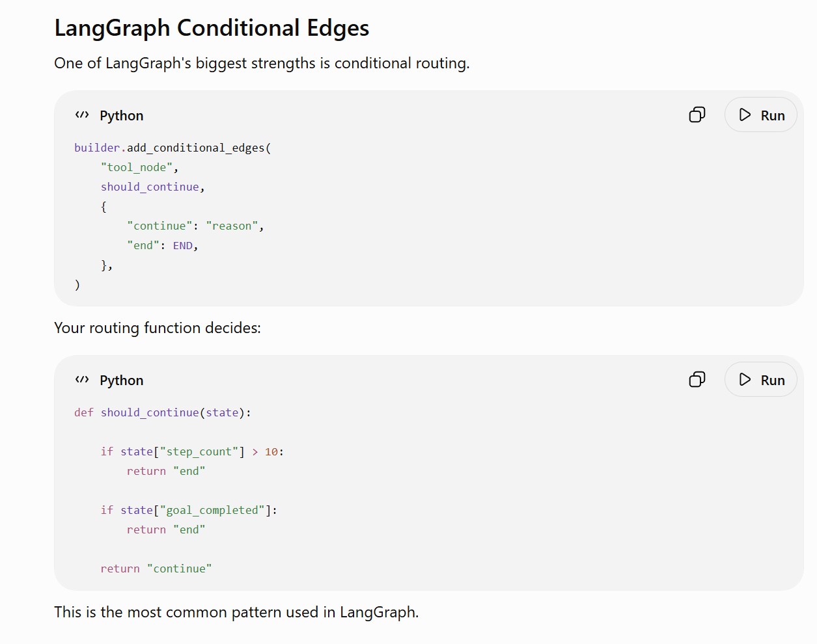The width and height of the screenshot is (817, 644).
Task: Click the builder.add_conditional_edges( line
Action: point(173,148)
